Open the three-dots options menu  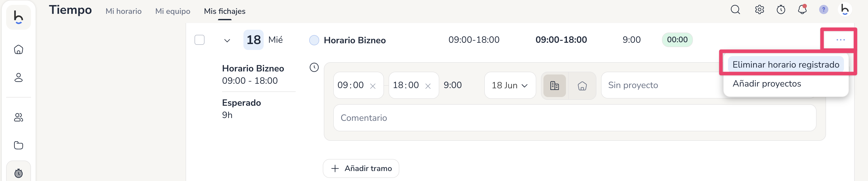(840, 40)
